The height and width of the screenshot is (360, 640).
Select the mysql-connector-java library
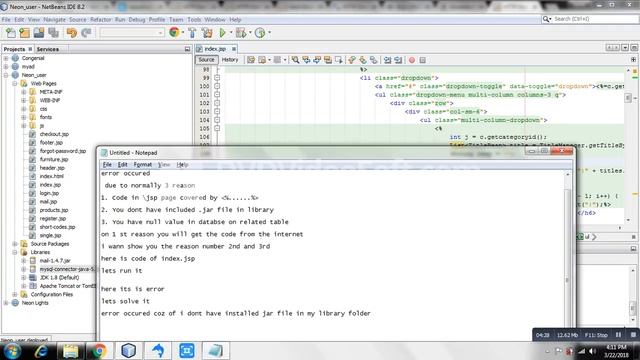[x=67, y=269]
